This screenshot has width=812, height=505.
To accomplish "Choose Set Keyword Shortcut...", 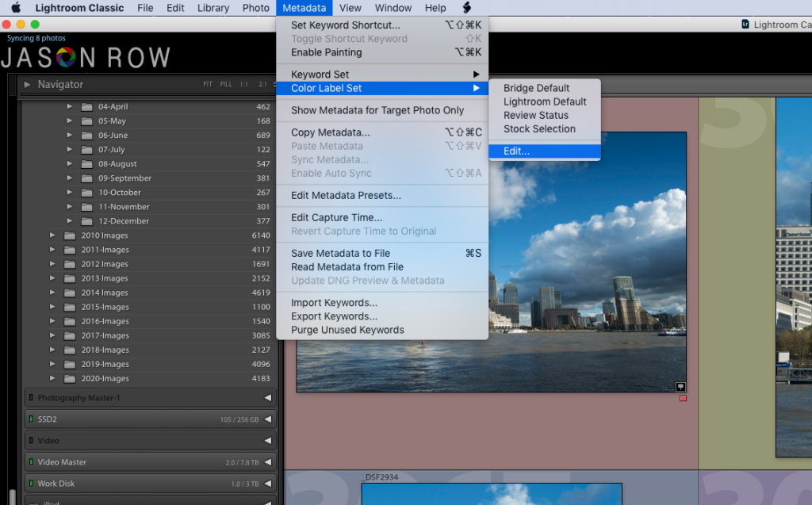I will (382, 25).
